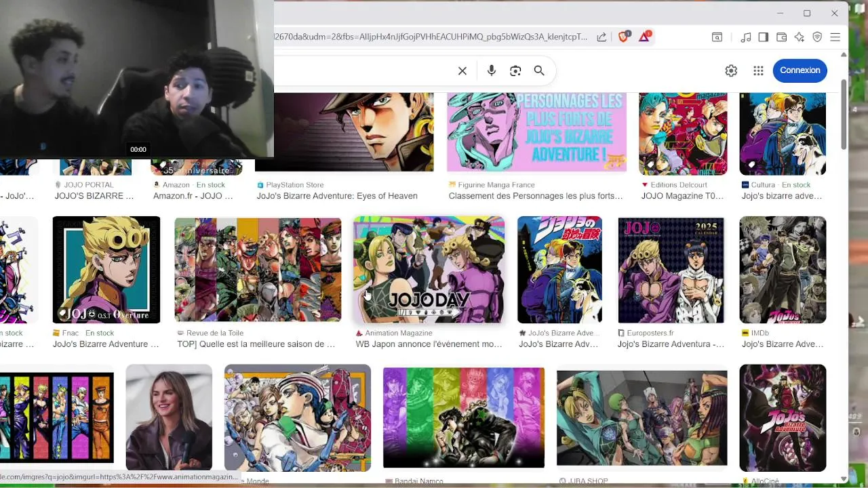Follow the Editions Delcourt source link
868x488 pixels.
click(679, 184)
